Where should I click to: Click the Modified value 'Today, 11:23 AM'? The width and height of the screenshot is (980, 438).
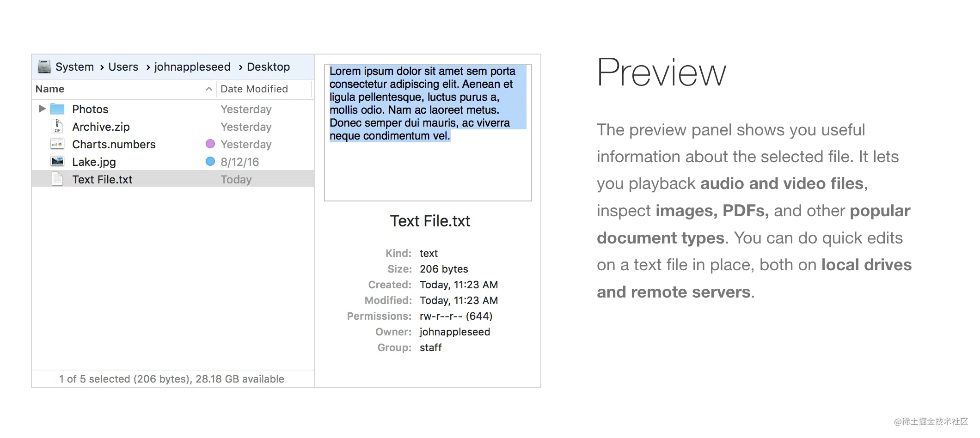459,300
